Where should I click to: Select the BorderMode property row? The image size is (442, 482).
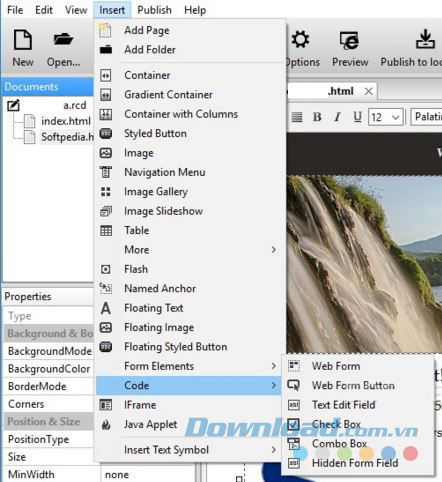(49, 386)
